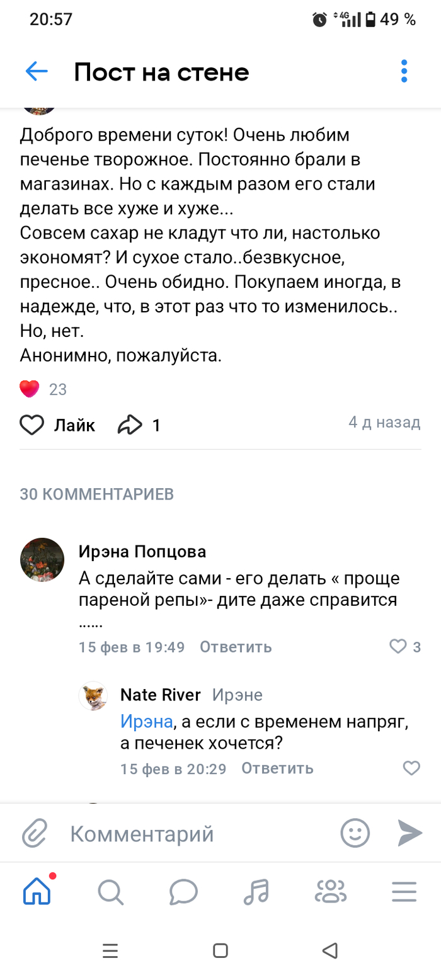Tap the back arrow in header
The image size is (441, 980).
pos(37,72)
